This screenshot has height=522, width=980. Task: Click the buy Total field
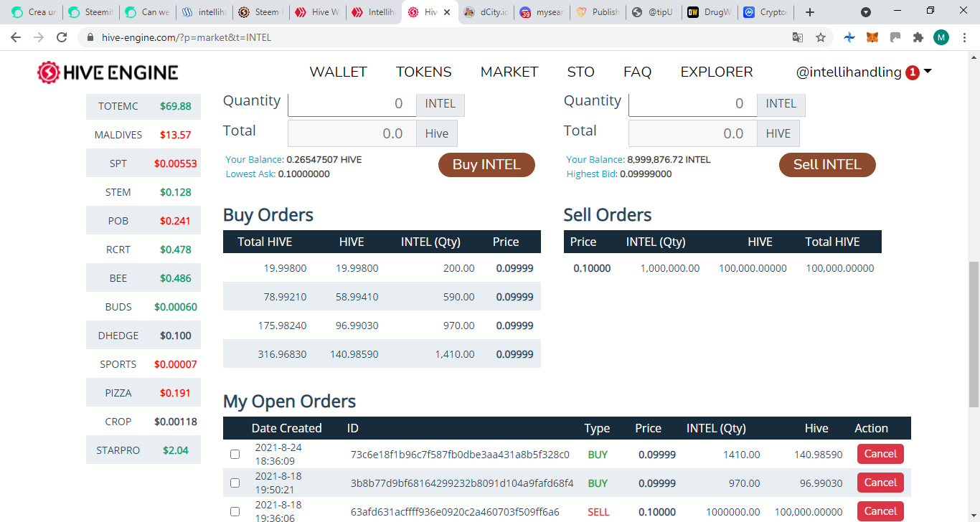(352, 133)
